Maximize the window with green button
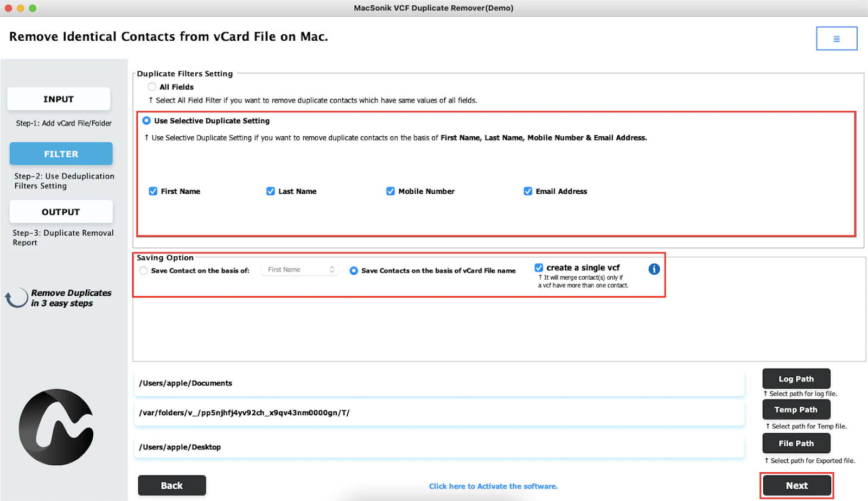The image size is (868, 501). click(33, 8)
